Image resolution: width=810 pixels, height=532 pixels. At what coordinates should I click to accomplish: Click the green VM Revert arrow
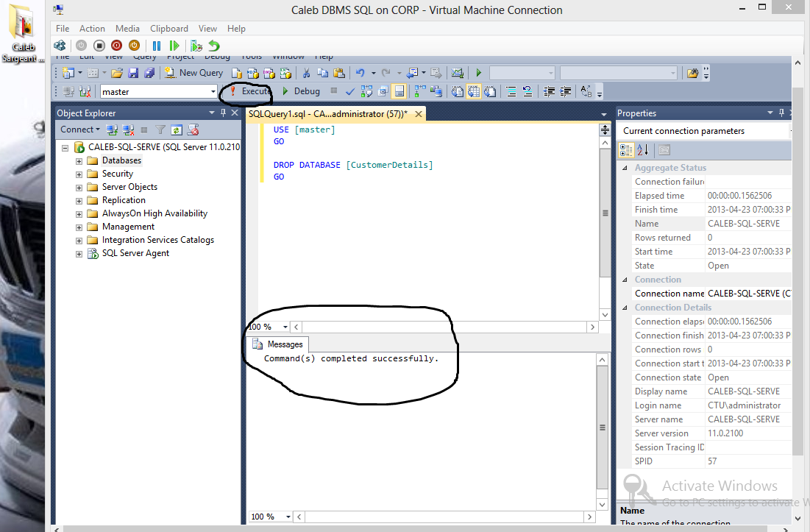point(214,46)
